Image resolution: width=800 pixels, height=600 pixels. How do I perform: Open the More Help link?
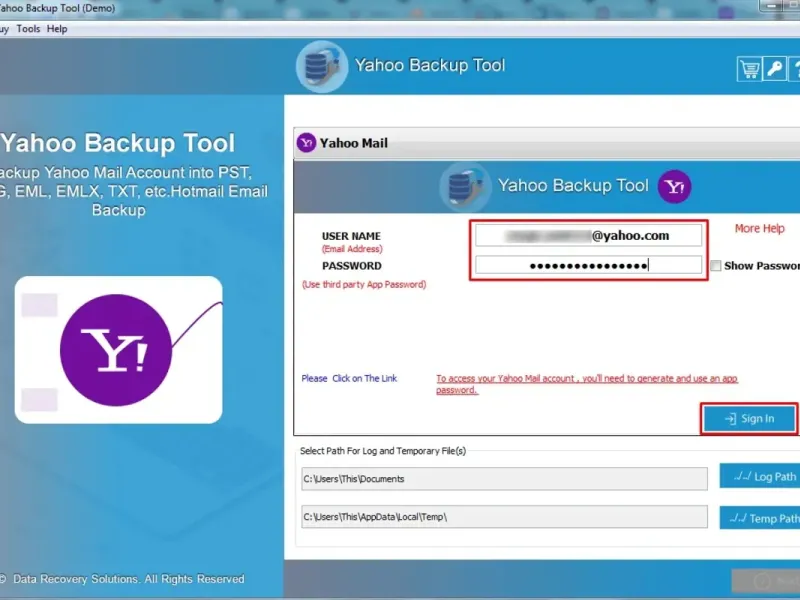759,229
